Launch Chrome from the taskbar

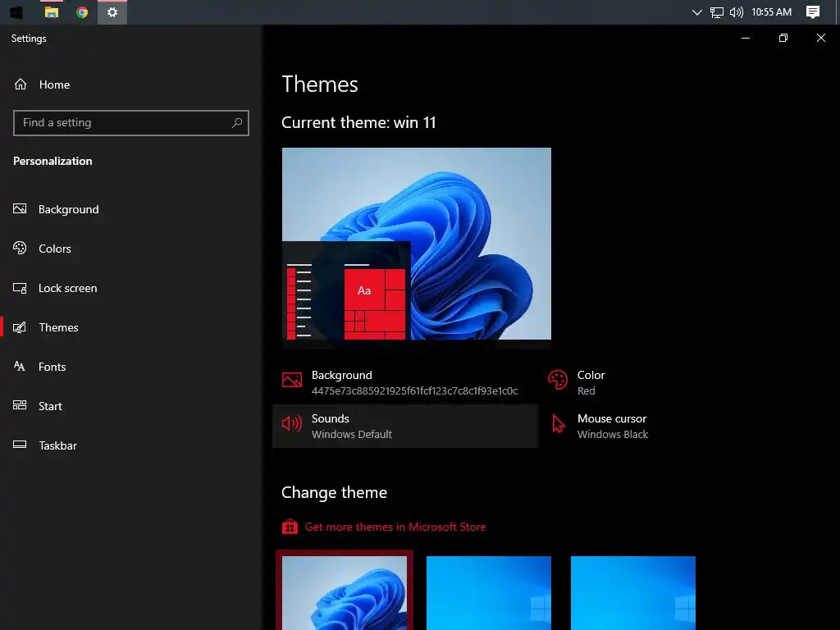[x=82, y=11]
